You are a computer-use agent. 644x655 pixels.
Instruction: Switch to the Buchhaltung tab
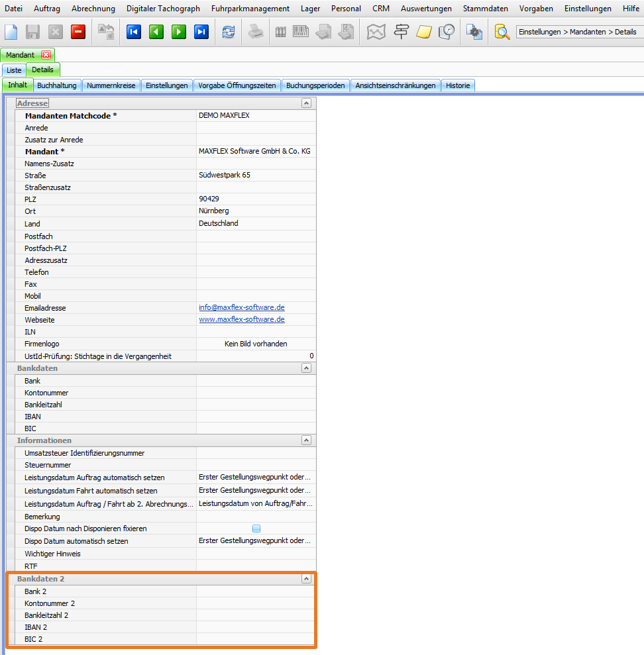57,85
